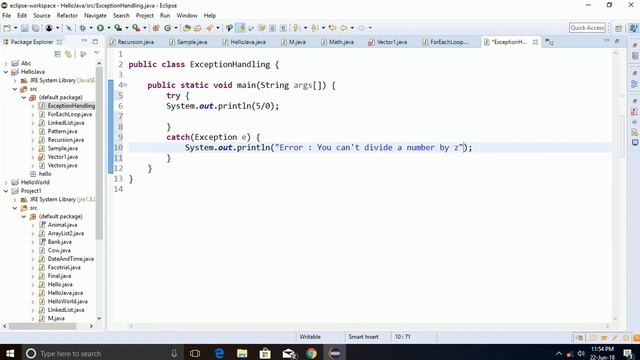
Task: Toggle Show Whitespace Characters toolbar button
Action: (283, 28)
